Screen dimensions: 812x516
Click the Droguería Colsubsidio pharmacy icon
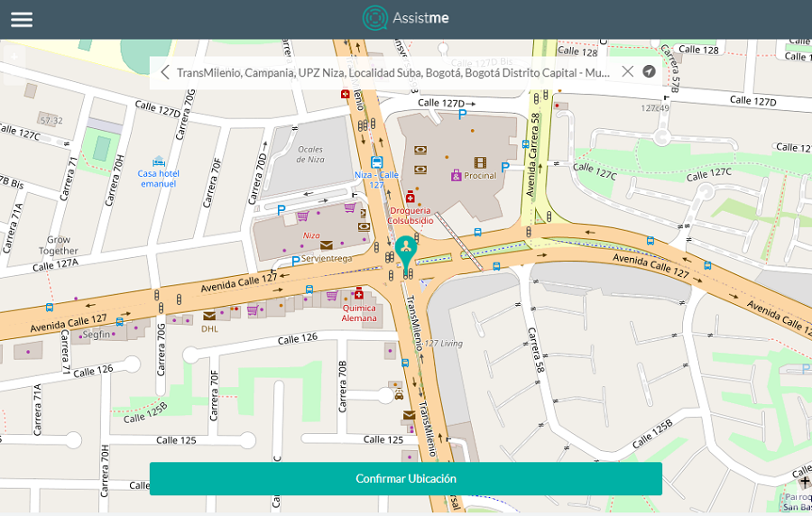411,197
